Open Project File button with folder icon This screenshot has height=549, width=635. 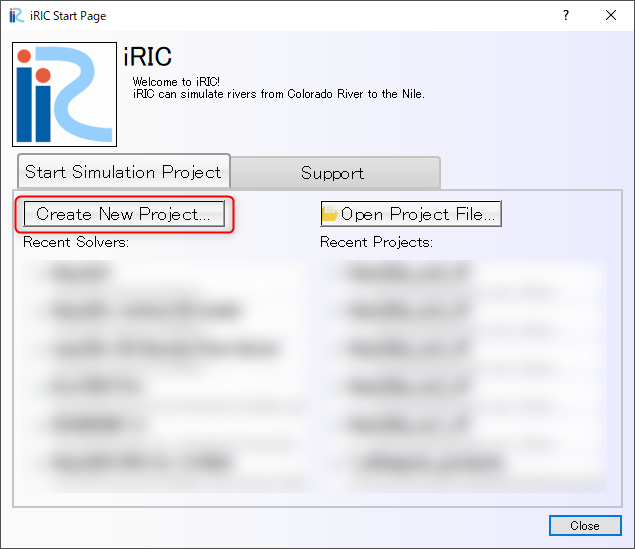(411, 214)
